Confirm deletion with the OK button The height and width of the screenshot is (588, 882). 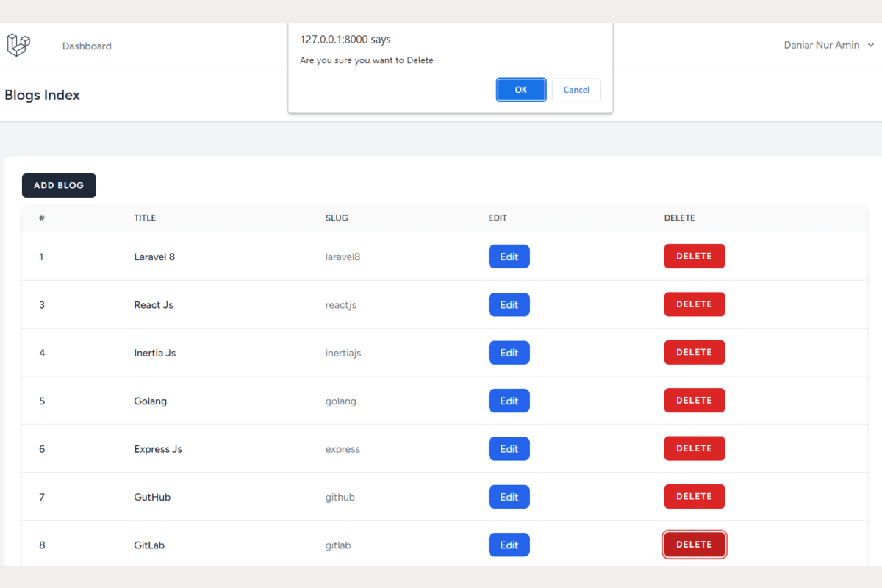pyautogui.click(x=520, y=90)
